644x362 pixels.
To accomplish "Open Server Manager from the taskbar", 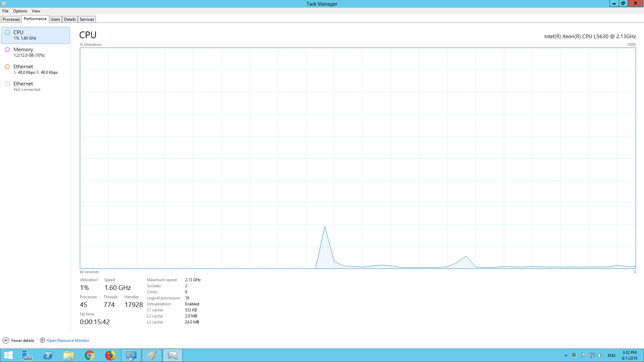I will 27,355.
